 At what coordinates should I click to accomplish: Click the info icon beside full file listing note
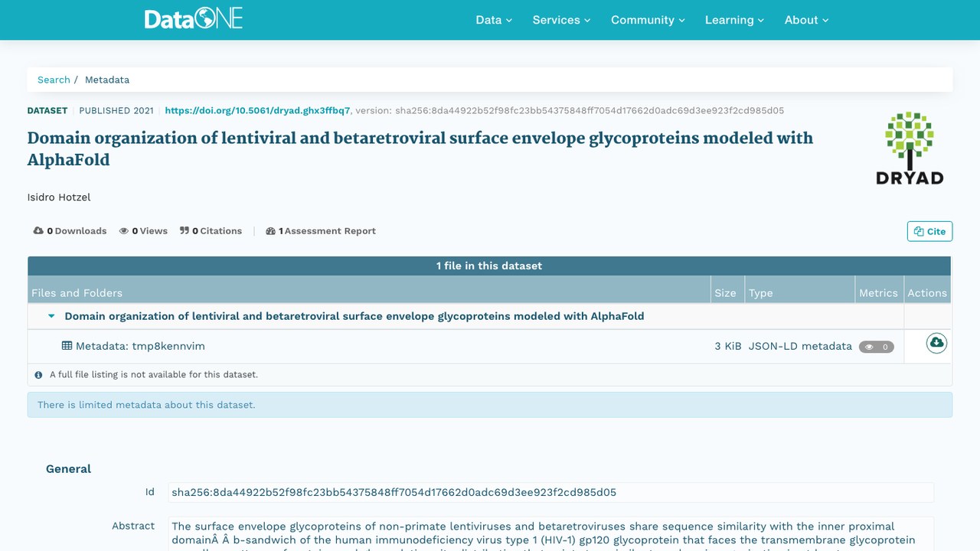(x=39, y=375)
